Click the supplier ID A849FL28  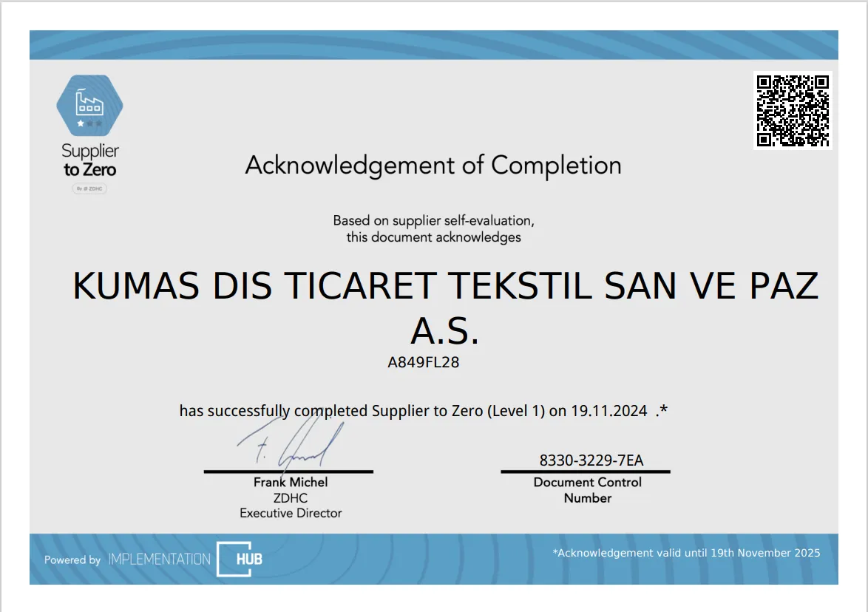(424, 362)
